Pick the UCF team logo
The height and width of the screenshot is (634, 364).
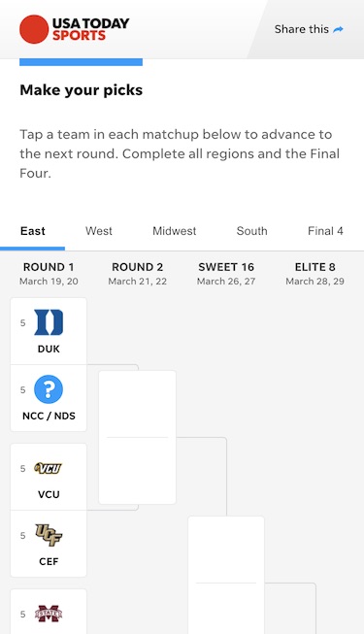[49, 535]
